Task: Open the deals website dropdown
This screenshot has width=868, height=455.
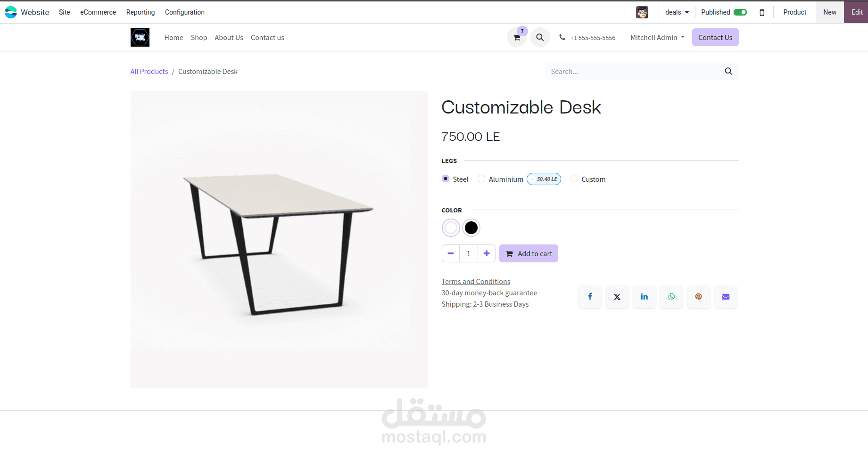Action: [677, 12]
